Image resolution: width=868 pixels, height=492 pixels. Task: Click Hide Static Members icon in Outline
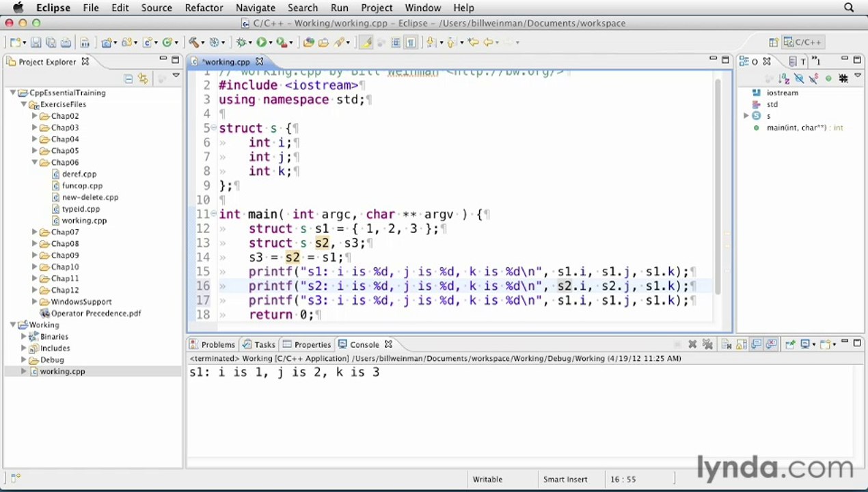click(813, 79)
